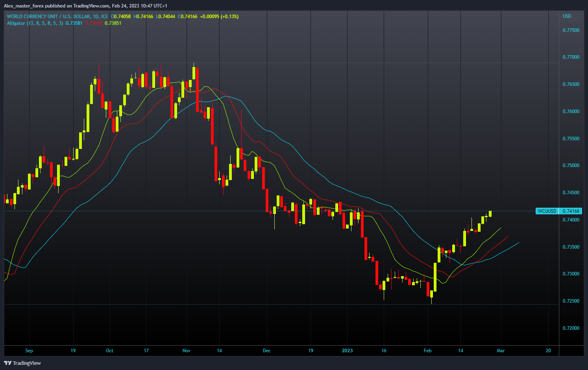The image size is (588, 370).
Task: Click the Oct label on time axis
Action: [109, 351]
